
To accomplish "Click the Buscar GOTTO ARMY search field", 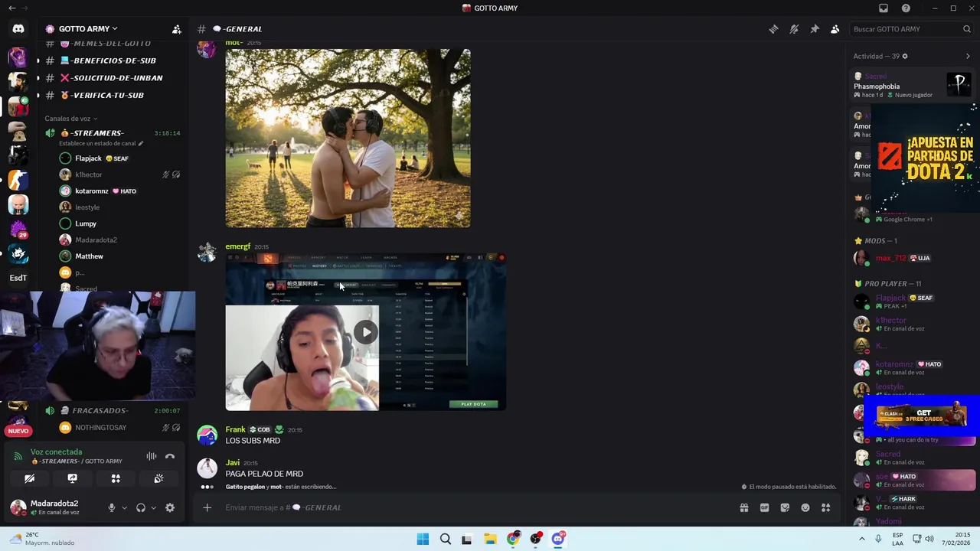I will click(x=911, y=29).
